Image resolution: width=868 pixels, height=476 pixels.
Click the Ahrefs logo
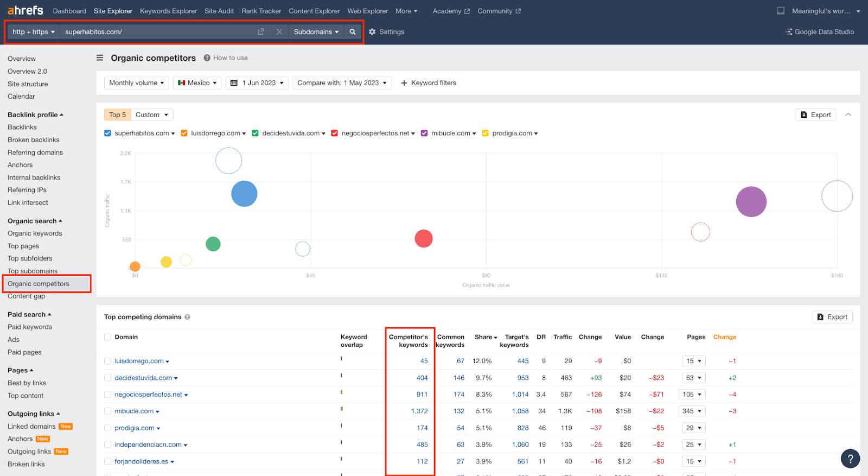pos(25,10)
